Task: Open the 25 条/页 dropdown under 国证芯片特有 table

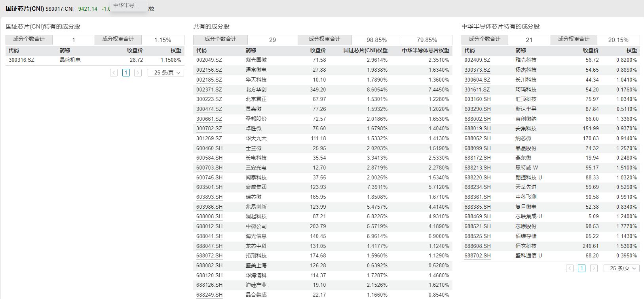Action: pos(166,73)
